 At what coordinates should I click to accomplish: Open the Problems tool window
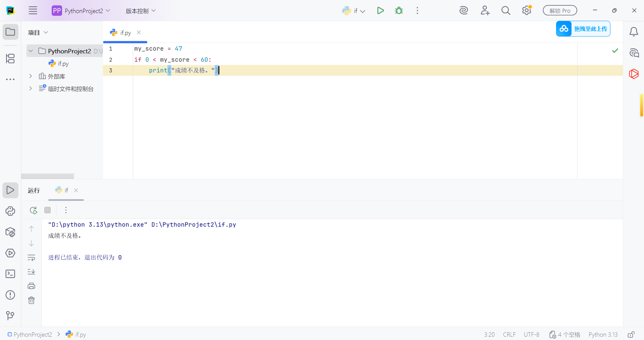[x=10, y=295]
